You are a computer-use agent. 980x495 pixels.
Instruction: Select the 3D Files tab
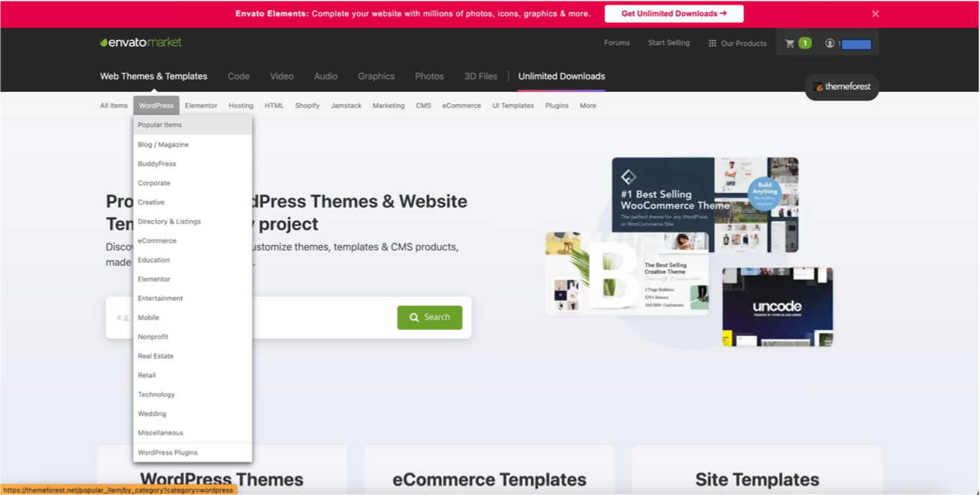[480, 76]
